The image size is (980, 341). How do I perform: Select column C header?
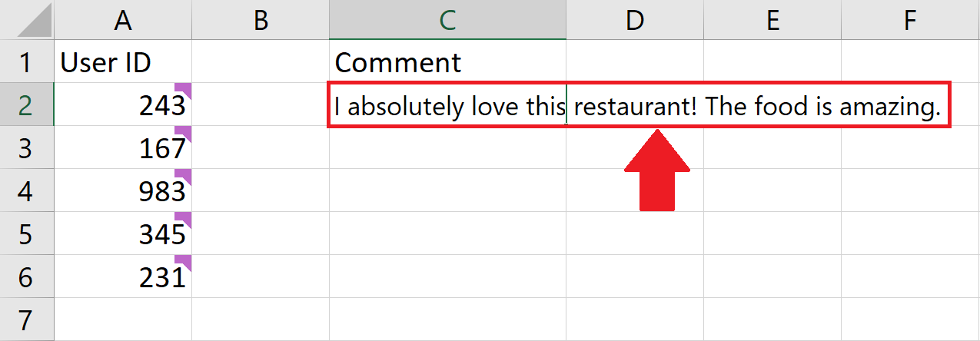448,20
